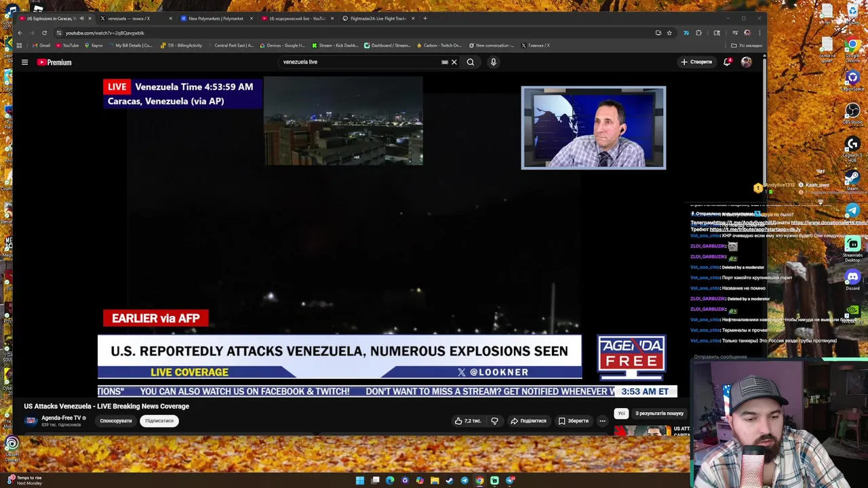Image resolution: width=868 pixels, height=488 pixels.
Task: Open Stream - Kick Dashboard bookmark
Action: pyautogui.click(x=335, y=45)
